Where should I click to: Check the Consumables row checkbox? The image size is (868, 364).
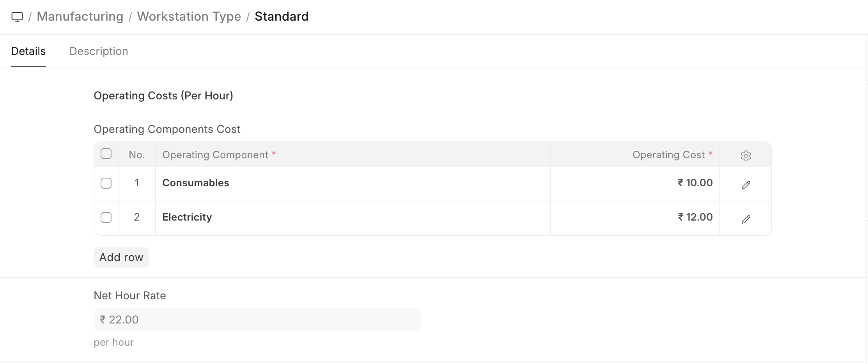tap(106, 183)
